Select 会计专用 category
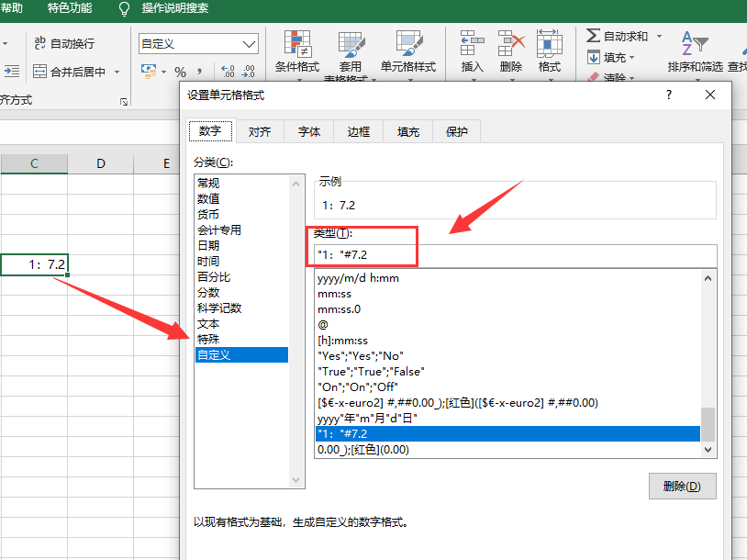 (241, 230)
